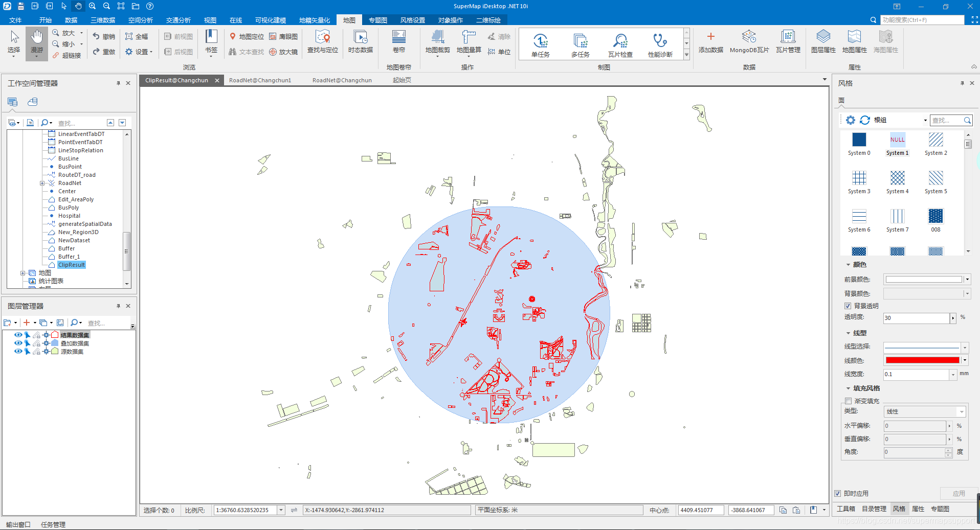Viewport: 980px width, 530px height.
Task: Toggle visibility eye of 源数据集 layer
Action: point(18,351)
